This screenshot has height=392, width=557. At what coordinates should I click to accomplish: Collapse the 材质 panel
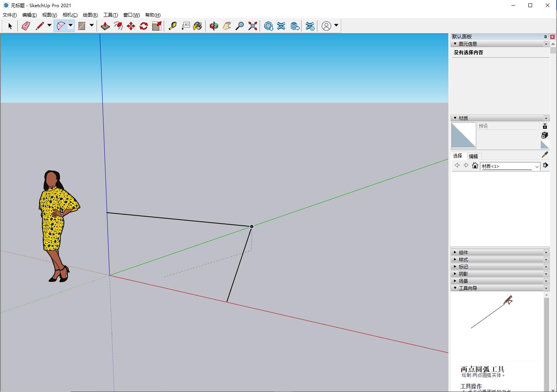[455, 118]
